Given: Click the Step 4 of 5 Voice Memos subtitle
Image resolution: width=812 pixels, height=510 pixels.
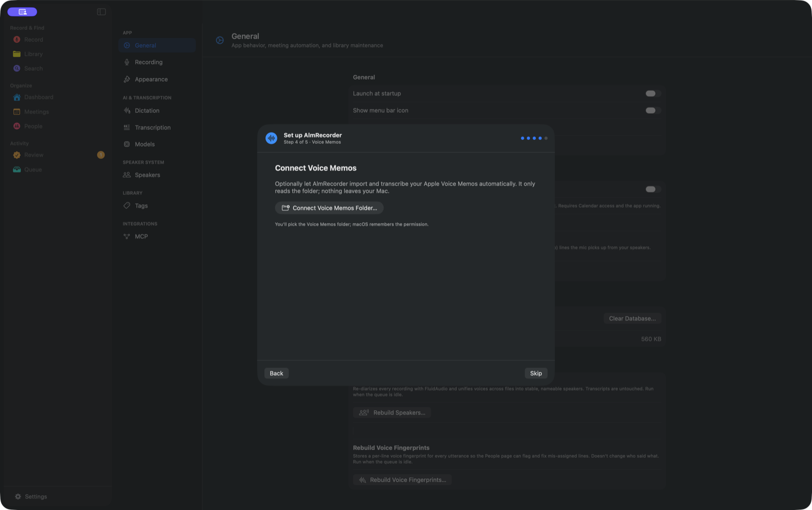Looking at the screenshot, I should (x=312, y=142).
